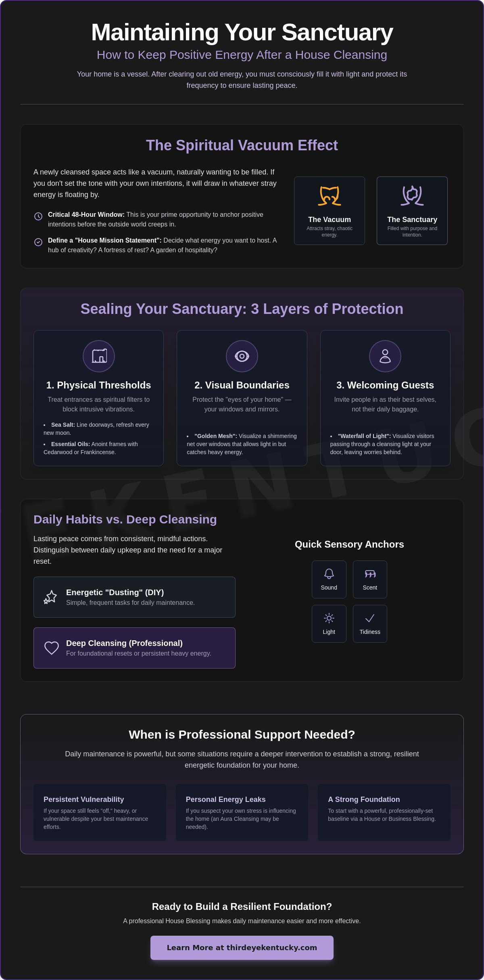The width and height of the screenshot is (484, 980).
Task: Select the Personal Energy Leaks card
Action: click(242, 812)
